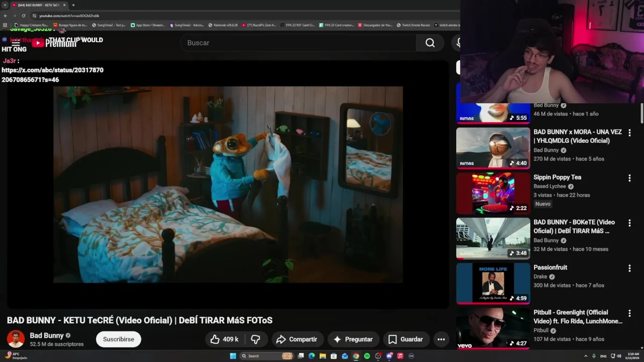Click the Passionfruit video title
644x362 pixels.
pyautogui.click(x=550, y=267)
